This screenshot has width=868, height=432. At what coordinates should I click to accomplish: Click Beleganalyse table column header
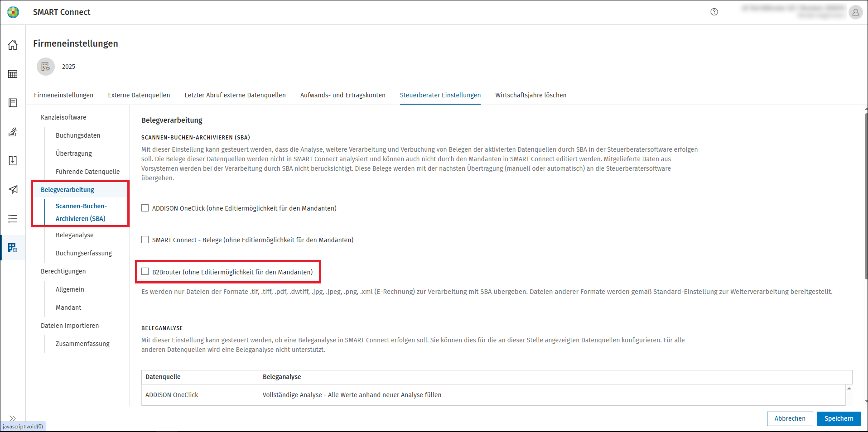[x=282, y=377]
